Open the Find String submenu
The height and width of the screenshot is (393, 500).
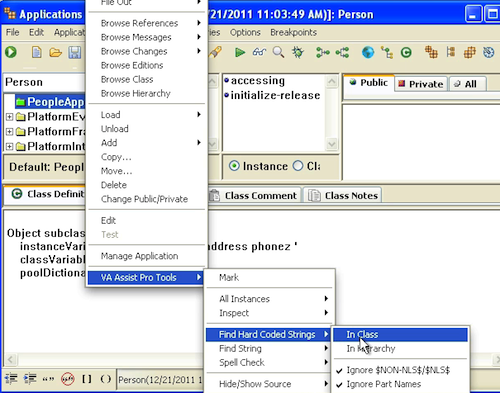pos(269,348)
